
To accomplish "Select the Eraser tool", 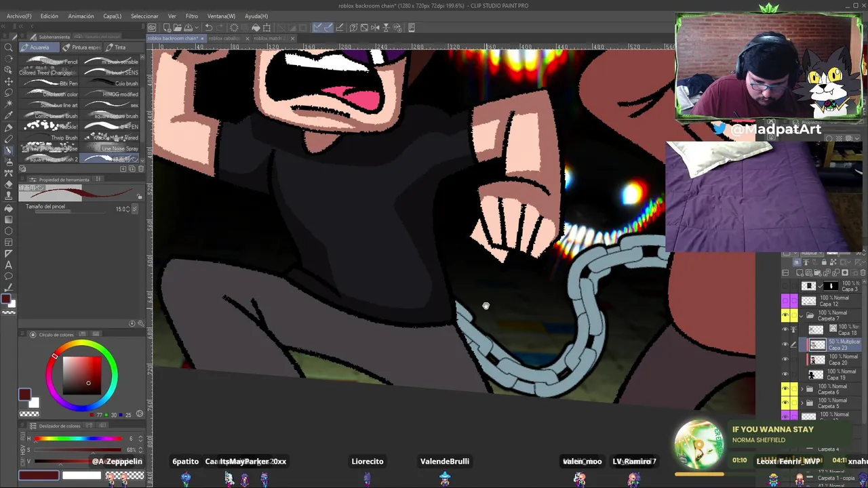I will pyautogui.click(x=9, y=185).
